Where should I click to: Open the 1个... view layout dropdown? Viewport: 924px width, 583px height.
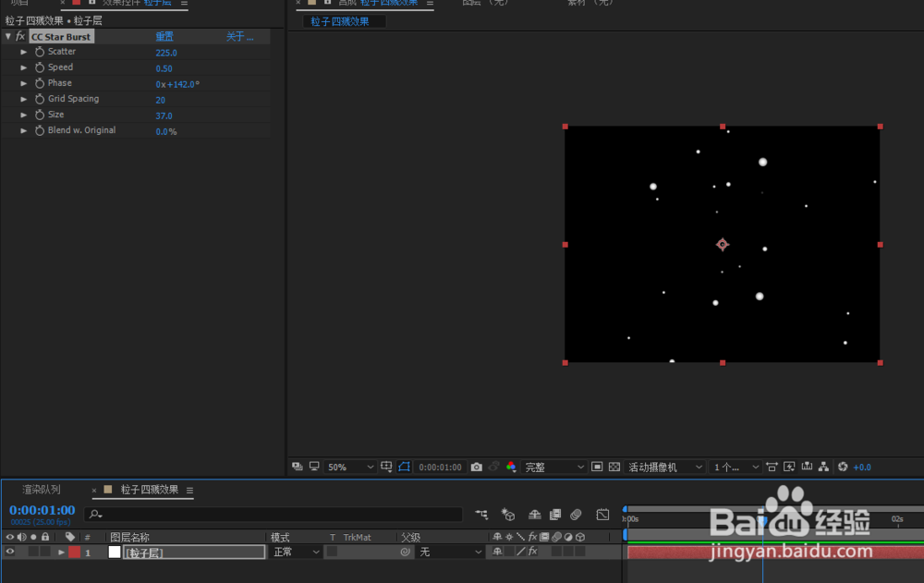736,467
